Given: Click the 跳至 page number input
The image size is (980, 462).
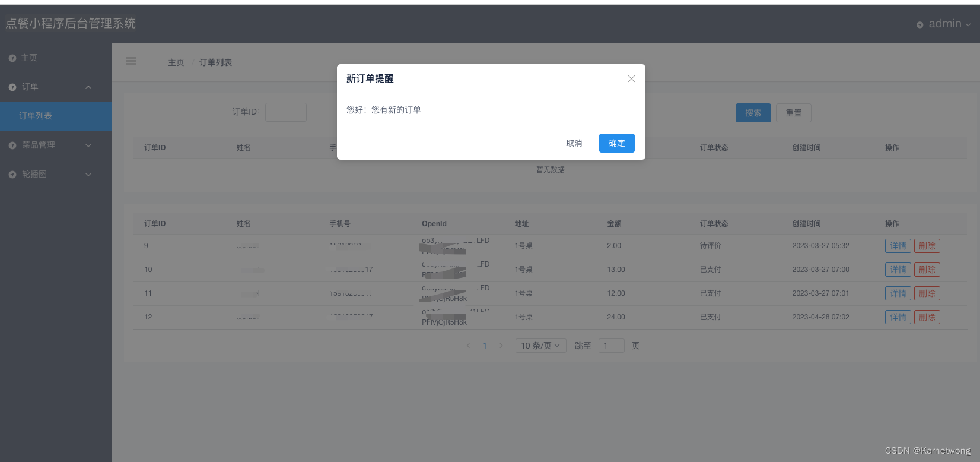Looking at the screenshot, I should (612, 346).
